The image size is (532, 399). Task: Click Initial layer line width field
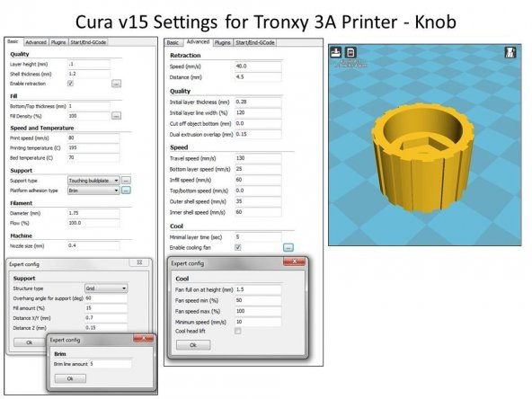258,112
